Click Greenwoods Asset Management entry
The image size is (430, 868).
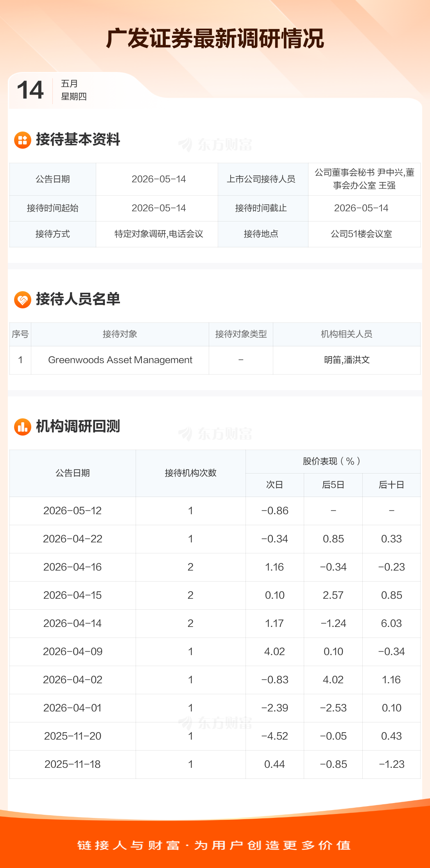(x=120, y=360)
